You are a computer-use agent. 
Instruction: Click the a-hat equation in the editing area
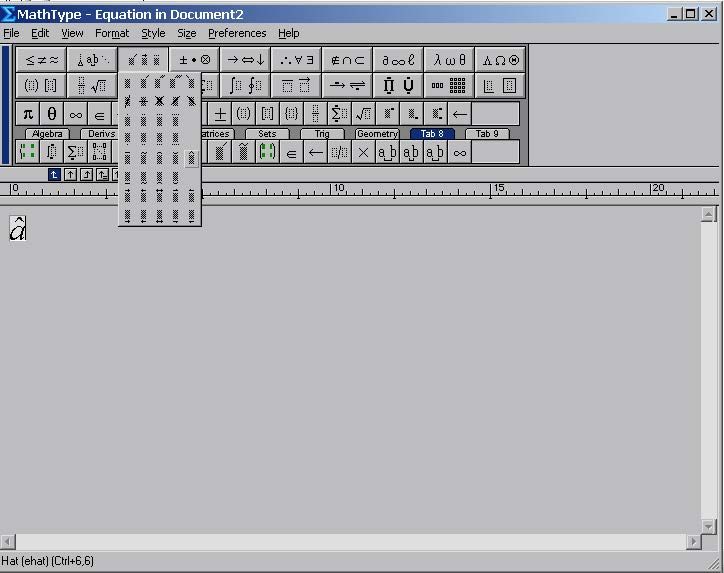click(x=18, y=228)
